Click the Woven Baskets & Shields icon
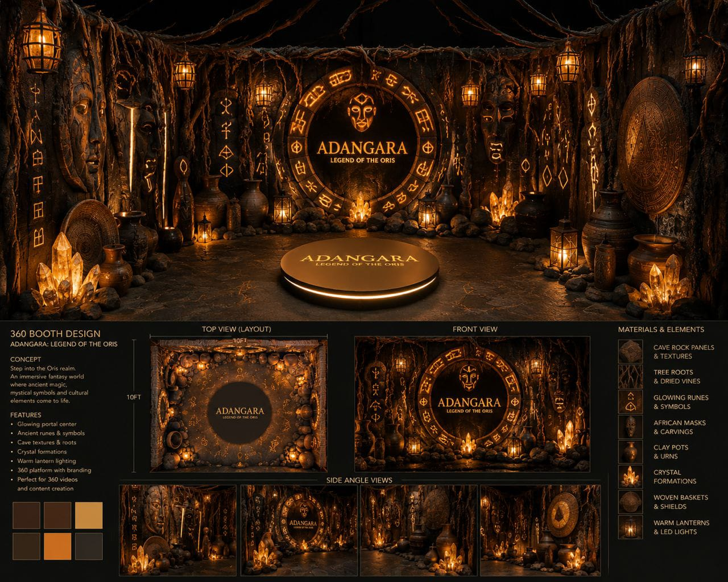 630,502
